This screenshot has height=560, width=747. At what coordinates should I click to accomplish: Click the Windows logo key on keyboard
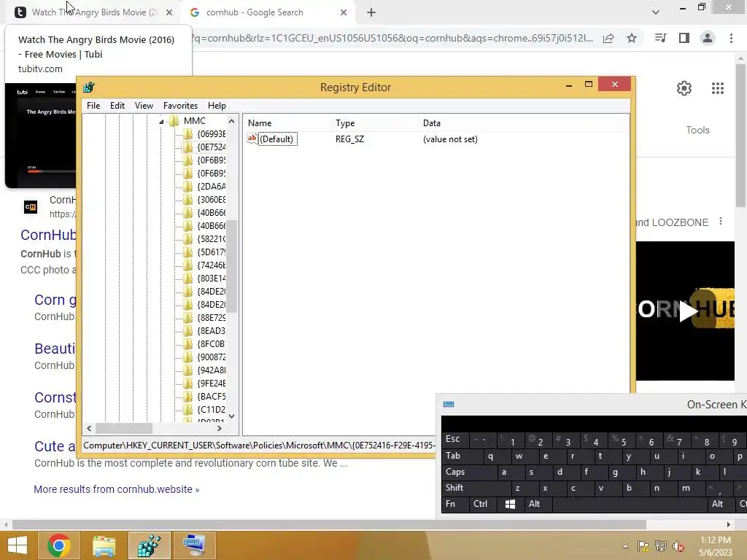click(510, 504)
